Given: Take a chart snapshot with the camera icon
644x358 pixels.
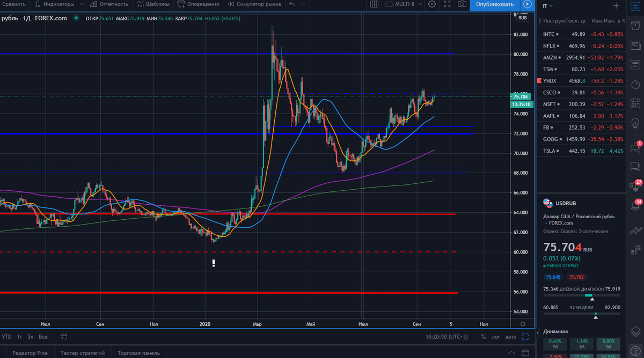Looking at the screenshot, I should point(462,5).
